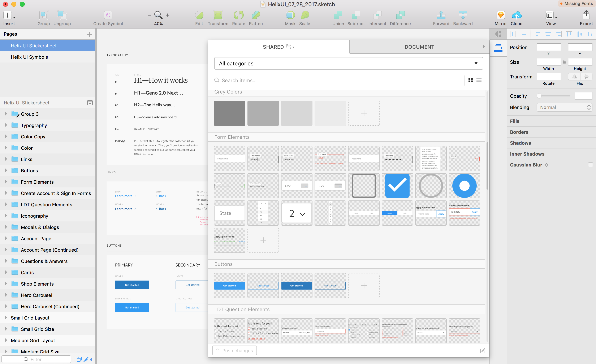This screenshot has width=596, height=364.
Task: Select the Helix UI Stickersheet page
Action: tap(48, 46)
